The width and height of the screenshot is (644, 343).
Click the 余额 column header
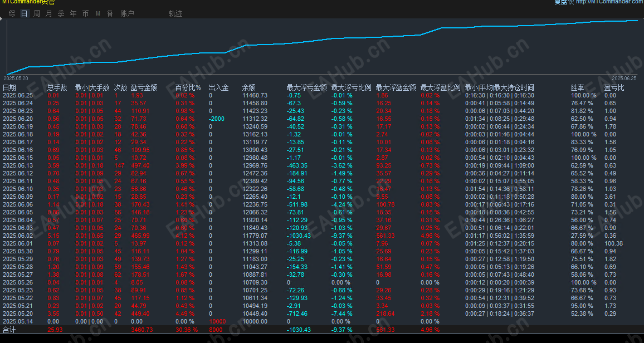(249, 87)
